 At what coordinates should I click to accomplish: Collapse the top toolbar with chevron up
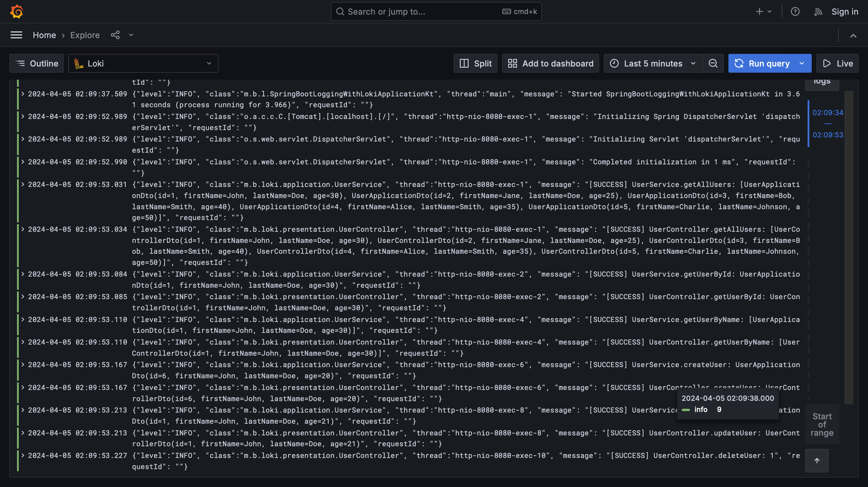(x=853, y=35)
